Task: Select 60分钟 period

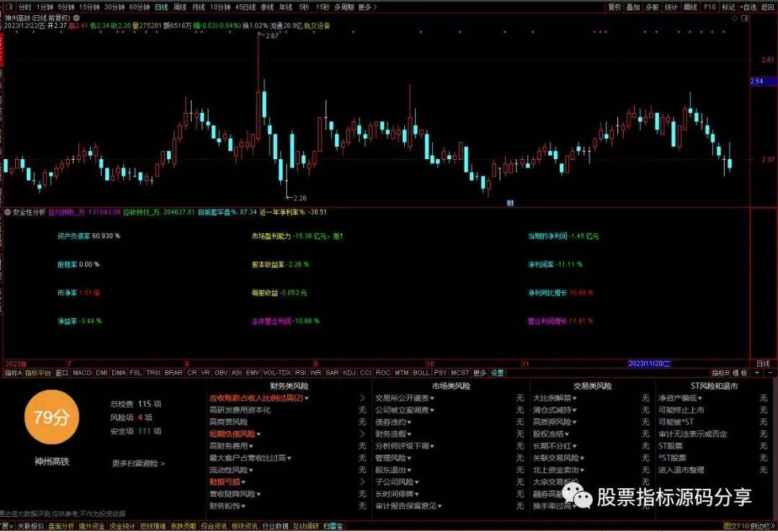Action: (140, 7)
